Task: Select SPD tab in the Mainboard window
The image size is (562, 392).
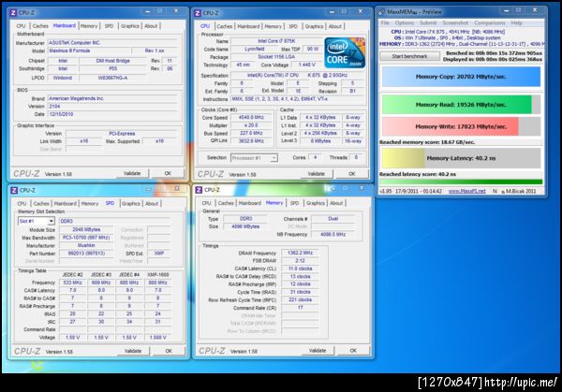Action: coord(109,26)
